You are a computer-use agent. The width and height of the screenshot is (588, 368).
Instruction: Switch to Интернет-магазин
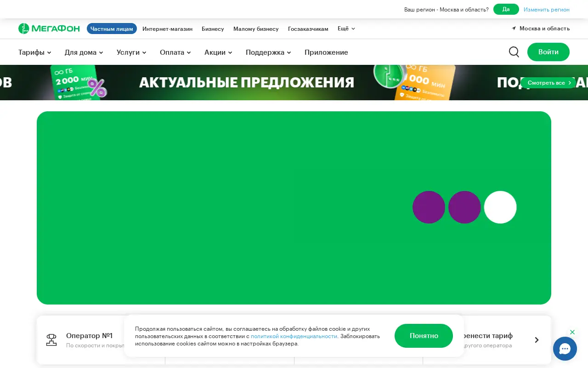click(x=167, y=29)
